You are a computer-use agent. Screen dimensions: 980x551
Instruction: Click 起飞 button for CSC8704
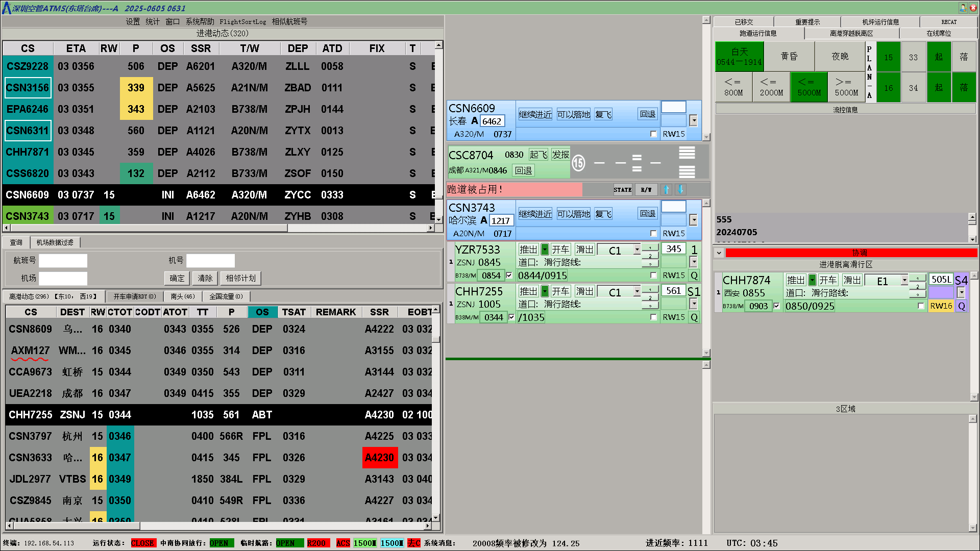coord(538,155)
